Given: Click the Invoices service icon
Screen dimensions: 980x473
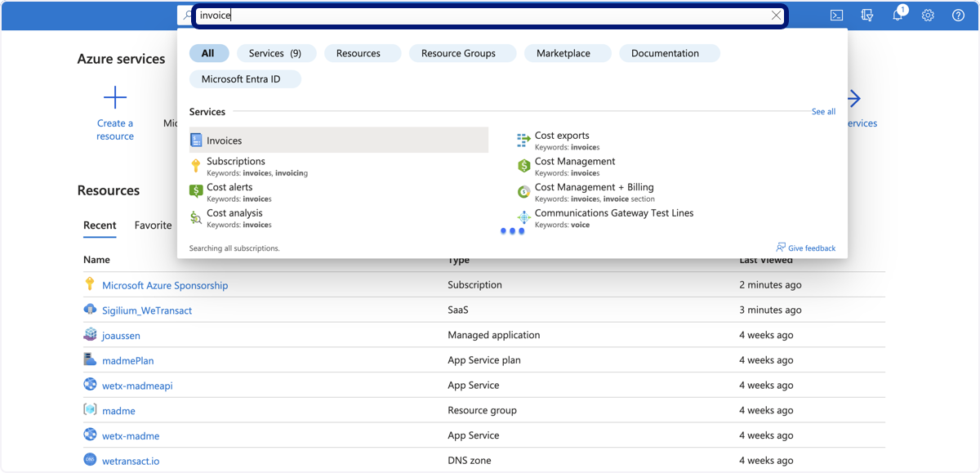Looking at the screenshot, I should (x=196, y=141).
